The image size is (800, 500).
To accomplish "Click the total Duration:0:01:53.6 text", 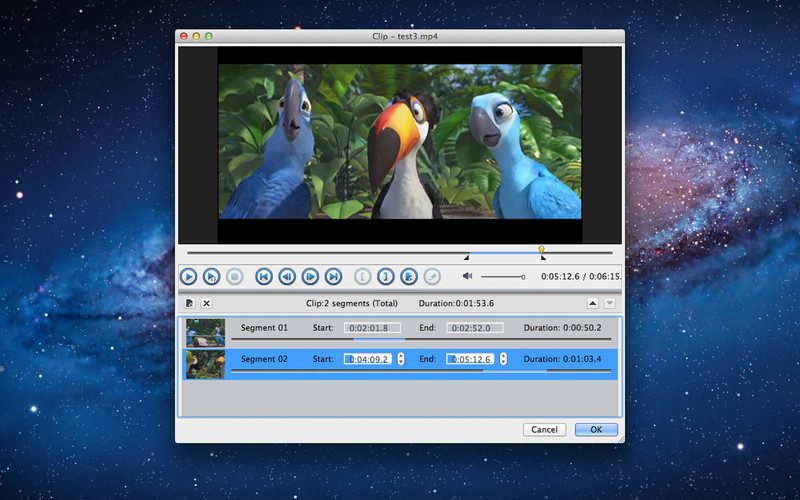I will pos(456,303).
